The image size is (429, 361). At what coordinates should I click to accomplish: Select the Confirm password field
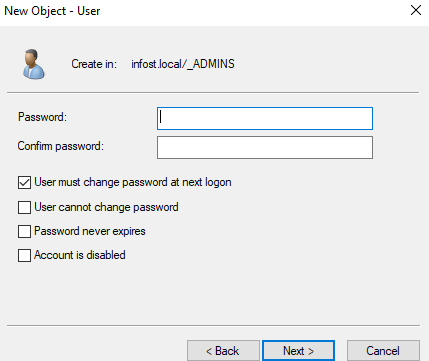click(265, 147)
